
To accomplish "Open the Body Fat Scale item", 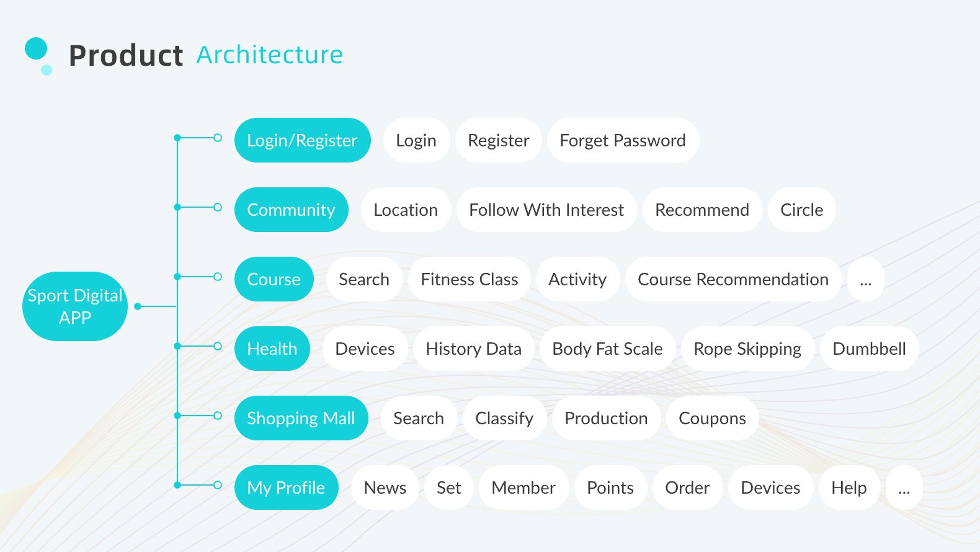I will coord(607,349).
